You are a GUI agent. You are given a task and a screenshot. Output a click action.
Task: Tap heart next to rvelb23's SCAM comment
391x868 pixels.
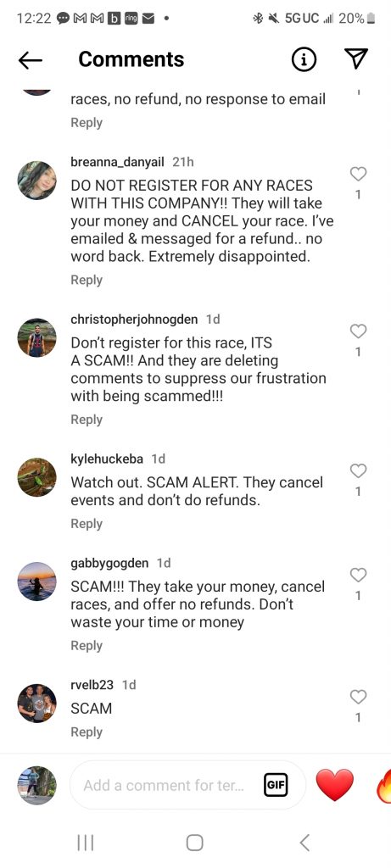pyautogui.click(x=358, y=697)
